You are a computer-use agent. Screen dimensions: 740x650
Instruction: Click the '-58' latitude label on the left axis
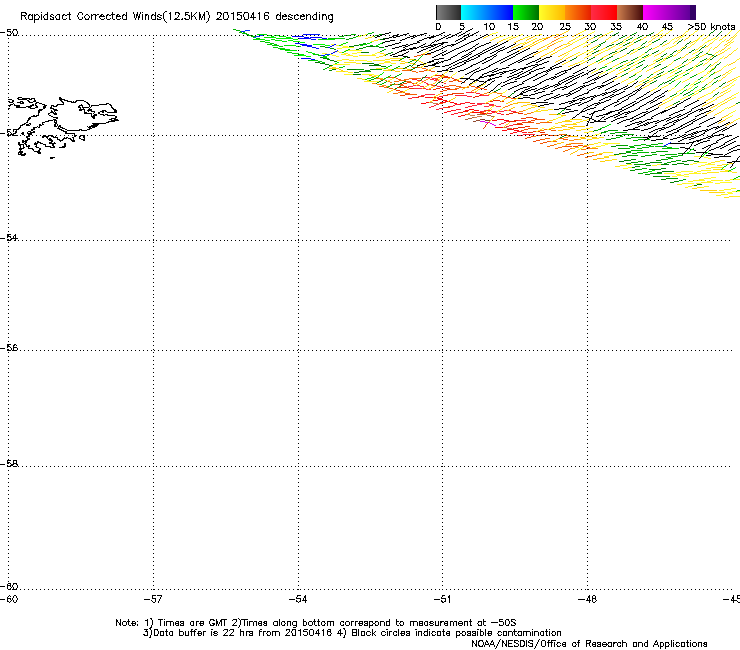pos(9,464)
